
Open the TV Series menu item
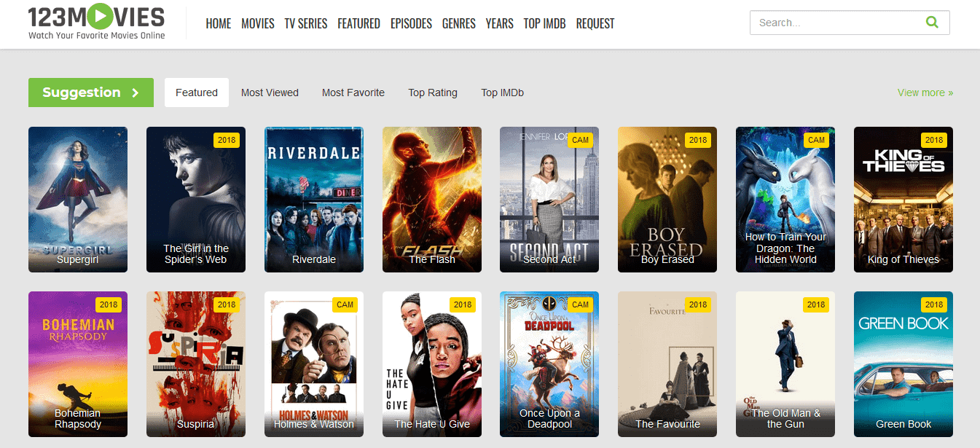click(306, 23)
